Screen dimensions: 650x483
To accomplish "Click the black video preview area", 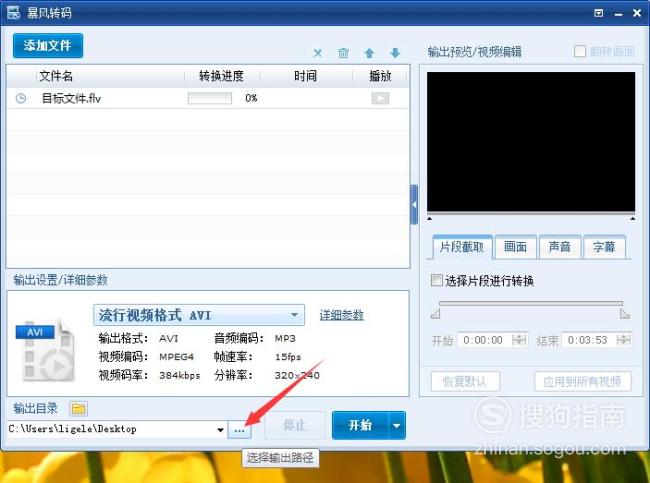I will tap(531, 142).
